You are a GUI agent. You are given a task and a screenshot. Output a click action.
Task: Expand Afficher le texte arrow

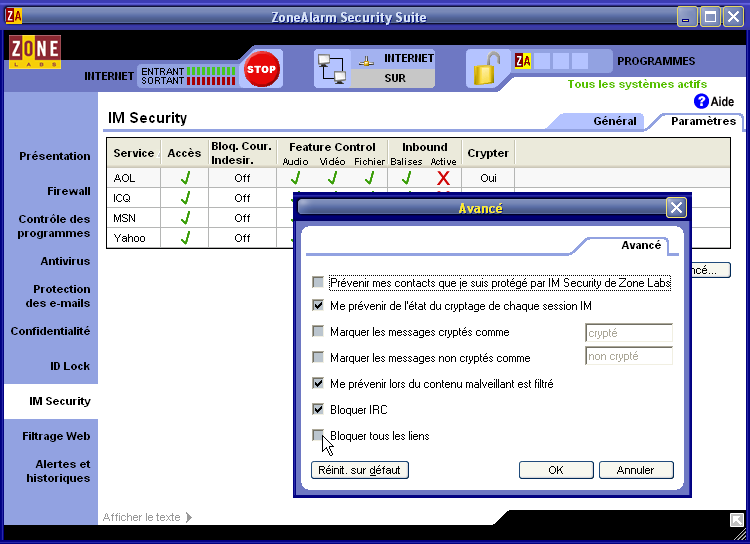point(188,517)
